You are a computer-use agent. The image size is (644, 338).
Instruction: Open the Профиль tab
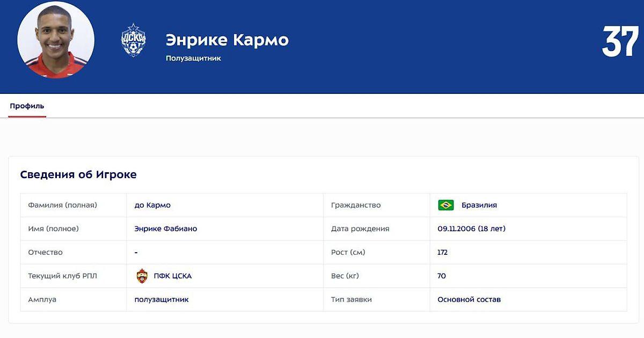pyautogui.click(x=27, y=106)
